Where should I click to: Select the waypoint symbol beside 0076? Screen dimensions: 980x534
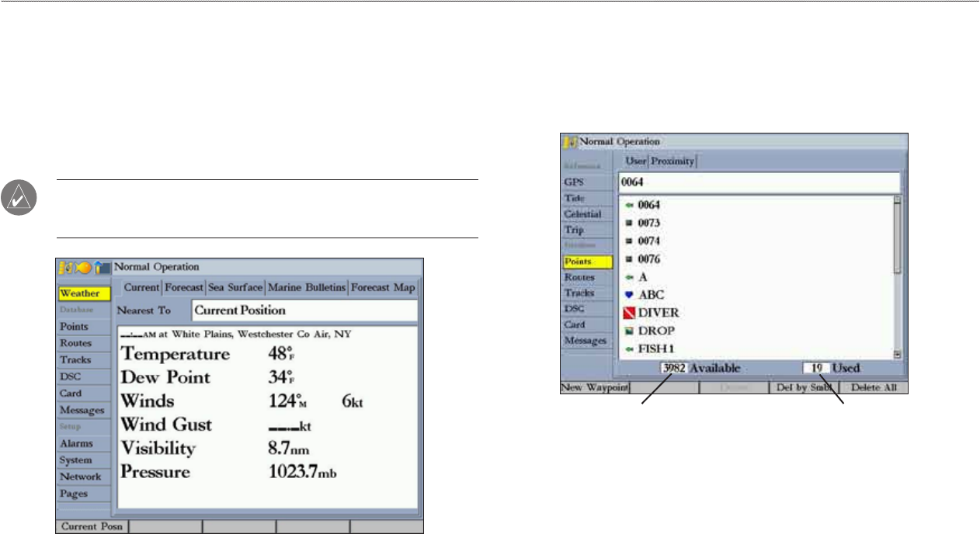tap(629, 259)
